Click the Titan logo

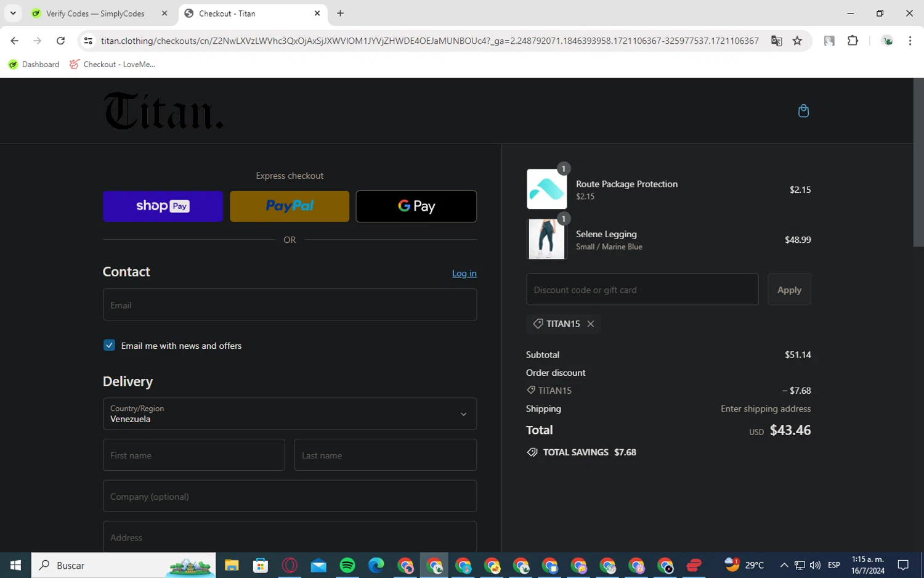[x=163, y=111]
